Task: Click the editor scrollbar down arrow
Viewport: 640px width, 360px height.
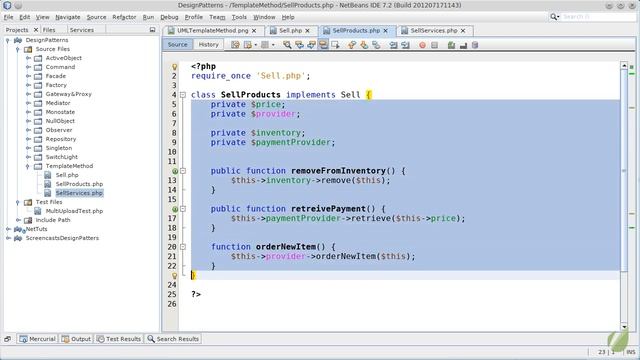Action: (624, 327)
